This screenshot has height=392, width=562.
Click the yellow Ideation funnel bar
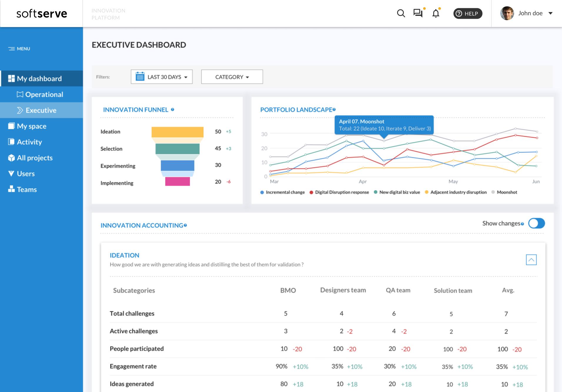178,132
